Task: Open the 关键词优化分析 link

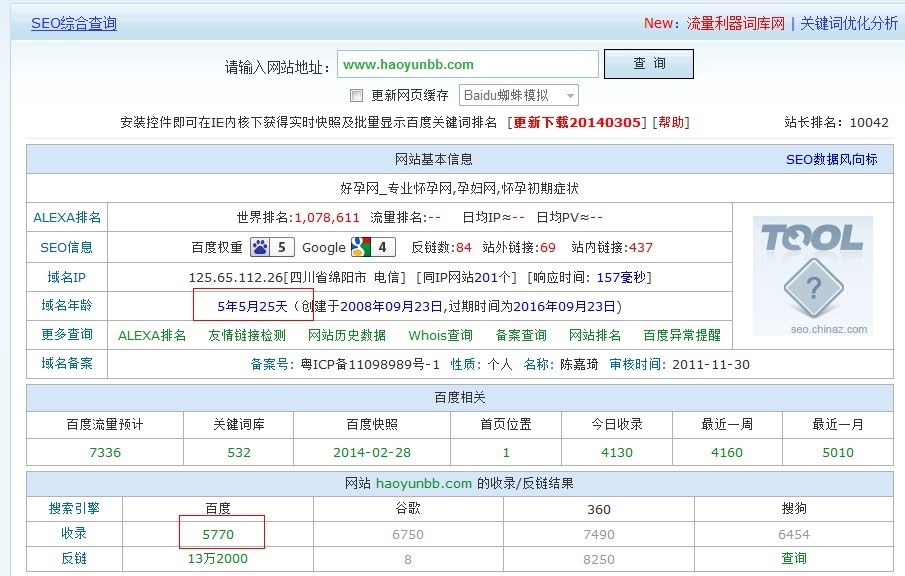Action: [849, 24]
